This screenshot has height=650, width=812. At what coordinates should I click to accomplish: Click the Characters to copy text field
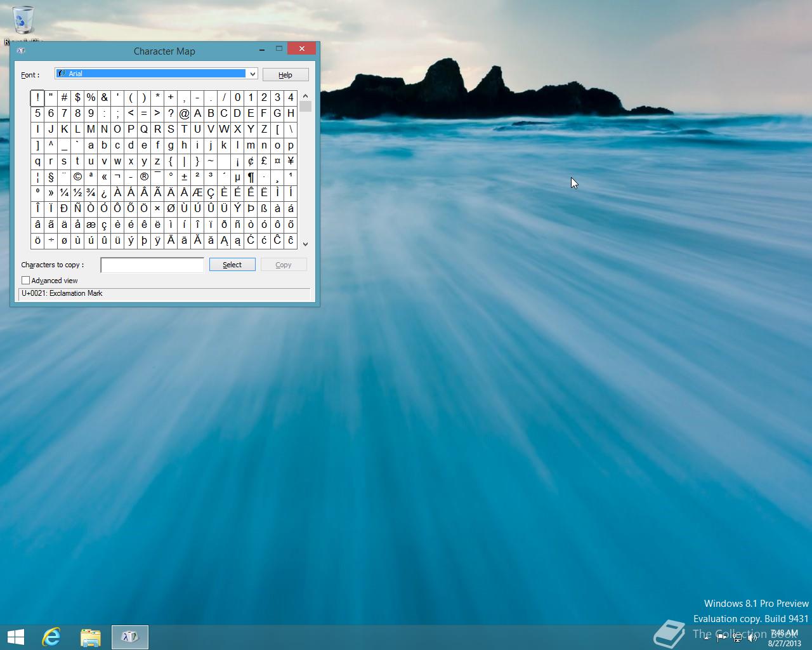click(x=152, y=265)
